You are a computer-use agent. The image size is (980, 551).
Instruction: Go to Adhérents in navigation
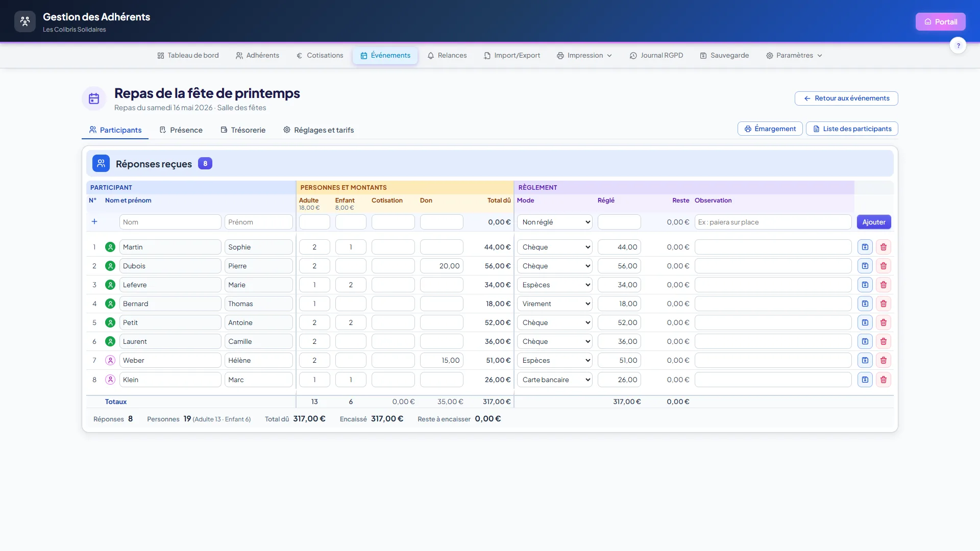[257, 55]
